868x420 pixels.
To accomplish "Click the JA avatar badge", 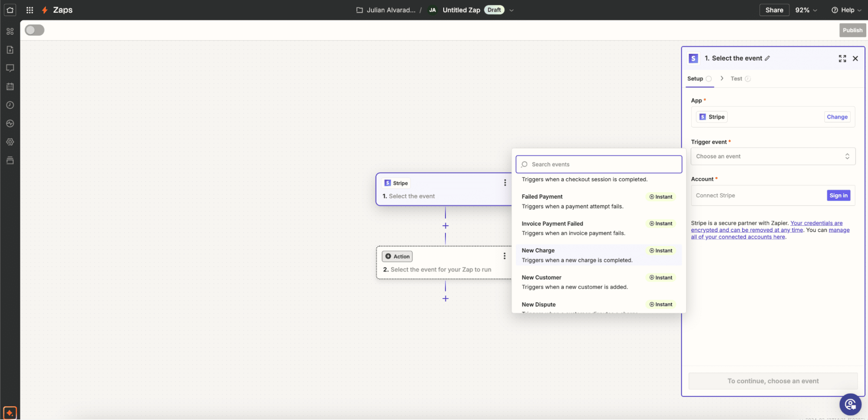I will pyautogui.click(x=432, y=10).
